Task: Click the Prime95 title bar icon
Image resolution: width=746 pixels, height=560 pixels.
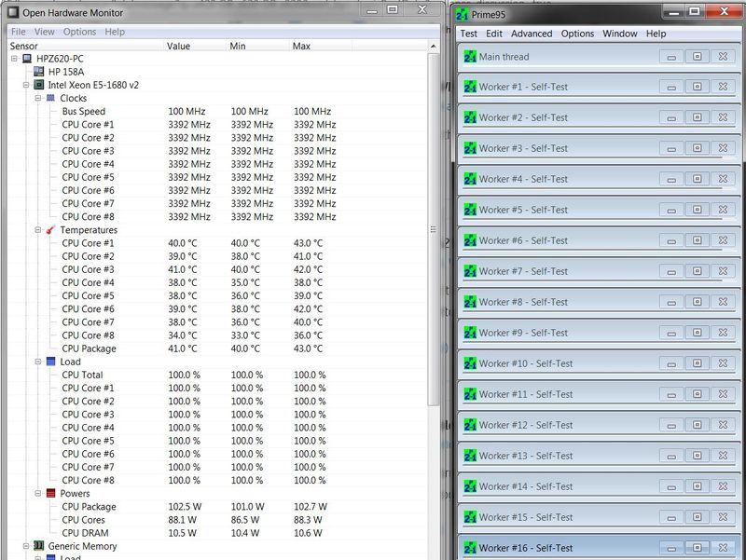Action: (462, 15)
